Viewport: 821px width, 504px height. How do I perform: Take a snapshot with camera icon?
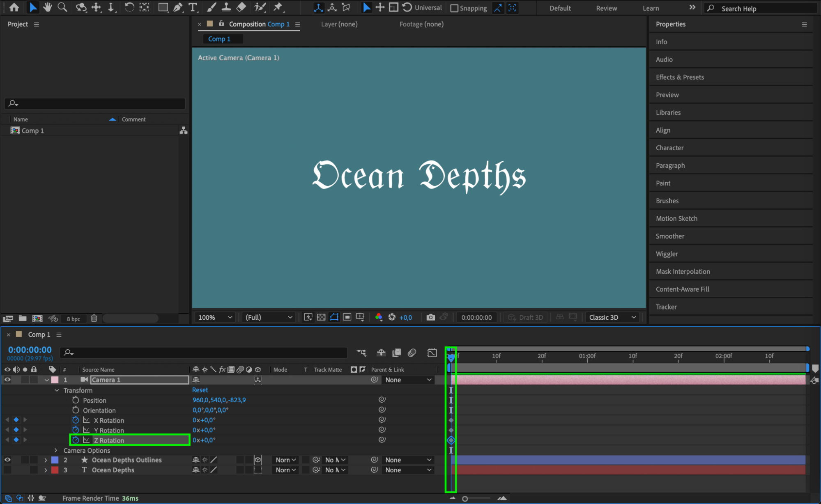click(430, 317)
